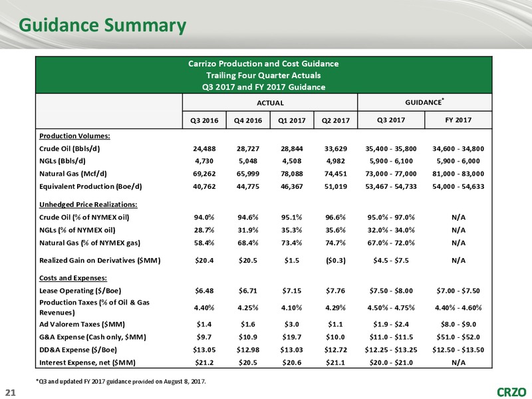
Task: Select natural gas realization 74.7%
Action: [336, 243]
